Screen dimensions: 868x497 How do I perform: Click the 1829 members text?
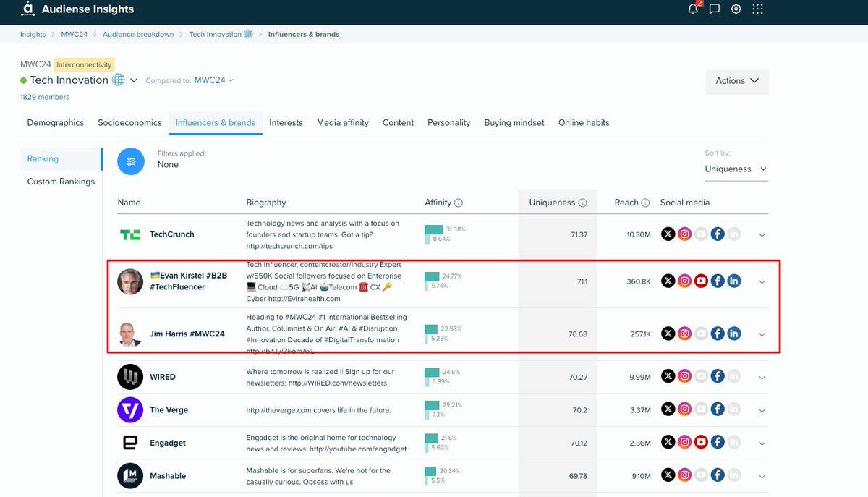click(45, 97)
